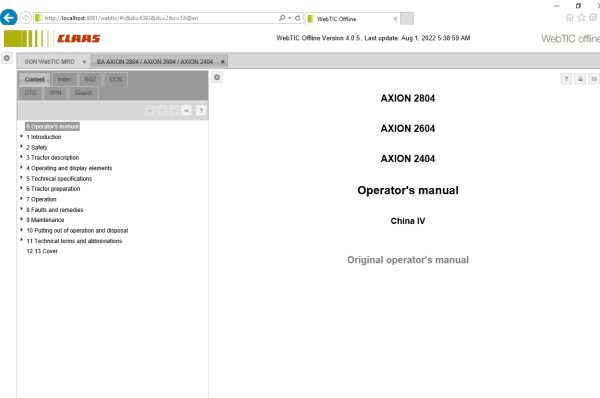
Task: Close the BA AXION 2804 document tab
Action: (x=223, y=62)
